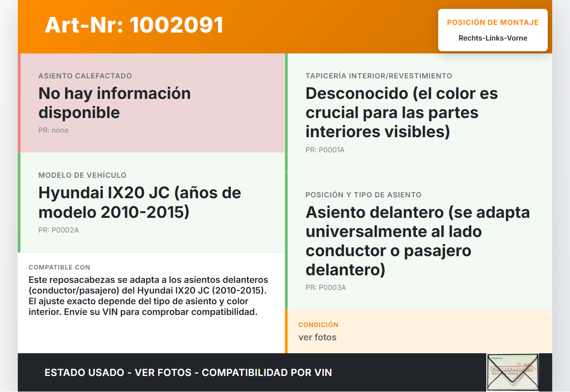Click the "Rechts-Links-Vorne" mounting position value
Viewport: 570px width, 392px height.
pyautogui.click(x=493, y=38)
